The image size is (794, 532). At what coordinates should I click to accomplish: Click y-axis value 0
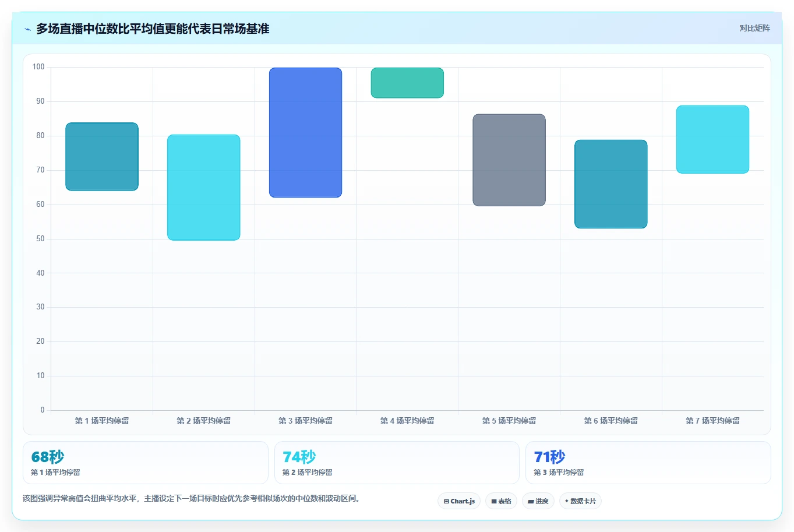[x=43, y=410]
